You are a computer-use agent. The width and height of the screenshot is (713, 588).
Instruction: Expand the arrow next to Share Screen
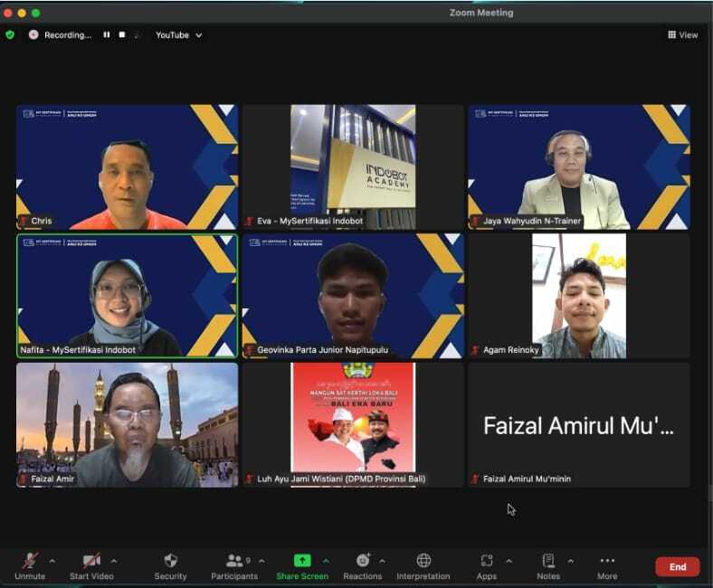click(x=326, y=561)
